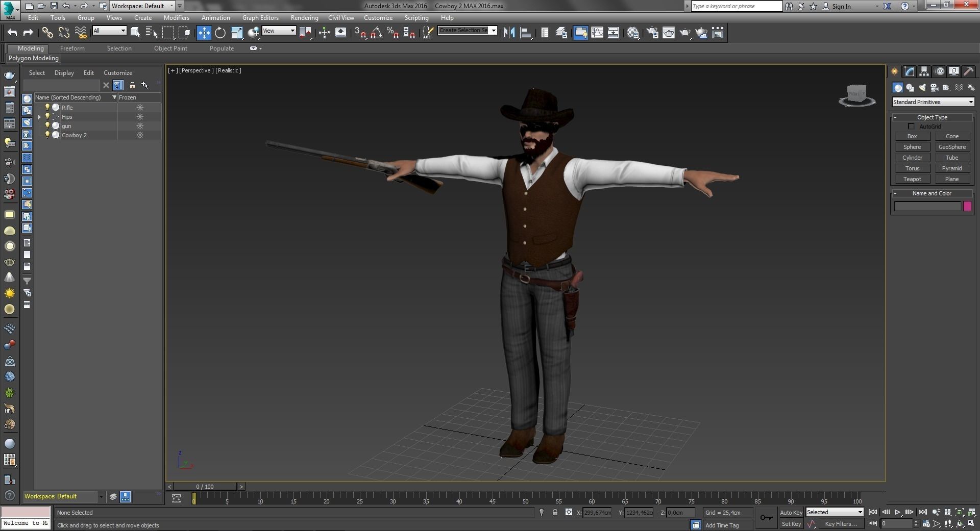Screen dimensions: 980x531
Task: Open the Hierarchy command panel tab
Action: click(924, 71)
